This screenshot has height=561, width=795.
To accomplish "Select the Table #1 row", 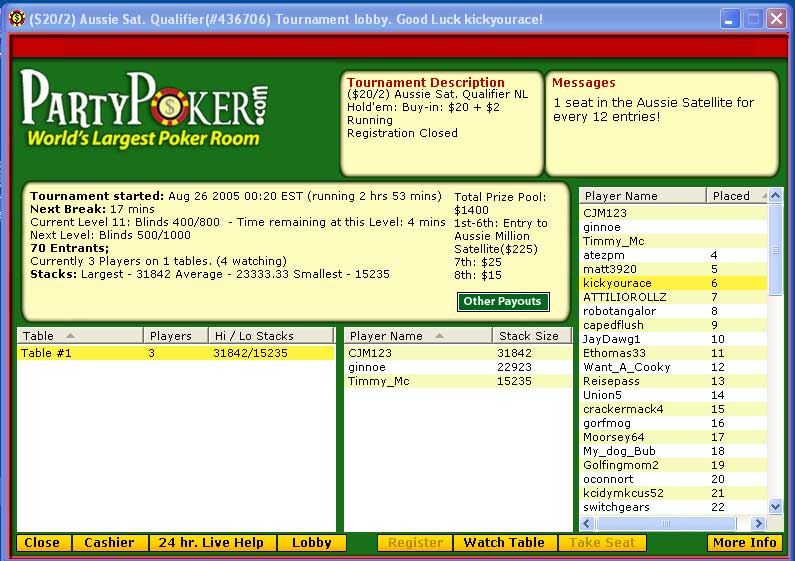I will 175,353.
